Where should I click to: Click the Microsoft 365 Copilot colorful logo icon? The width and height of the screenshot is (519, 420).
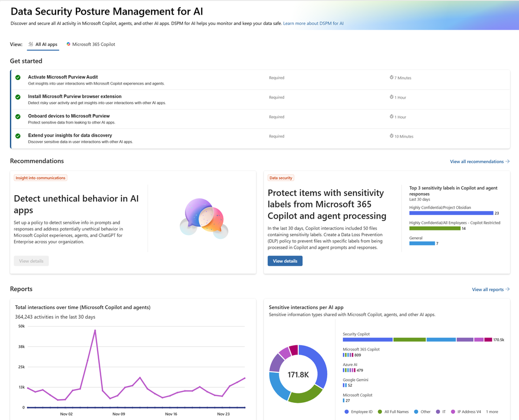(69, 44)
